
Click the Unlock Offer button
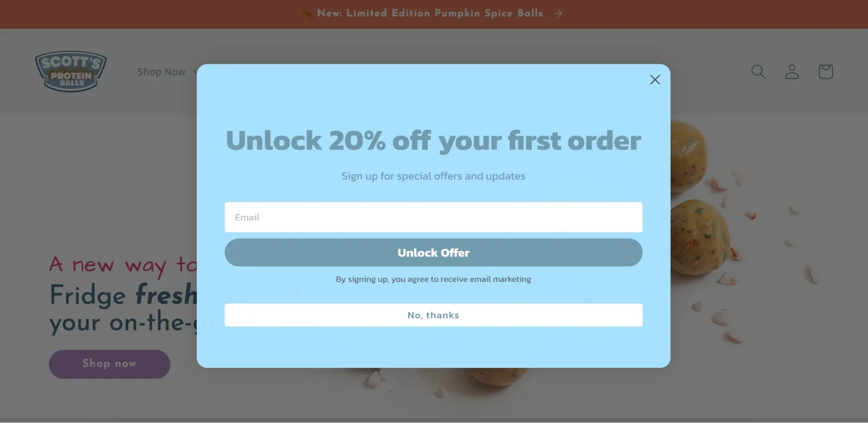click(433, 252)
